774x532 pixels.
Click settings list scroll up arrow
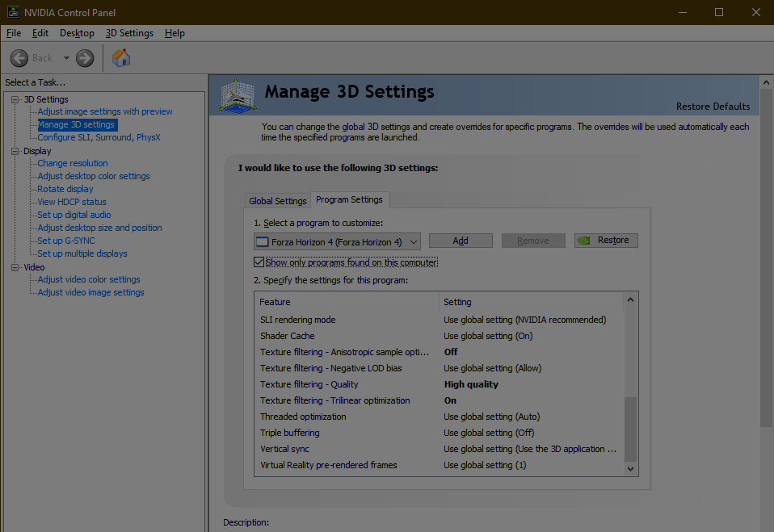pos(630,300)
